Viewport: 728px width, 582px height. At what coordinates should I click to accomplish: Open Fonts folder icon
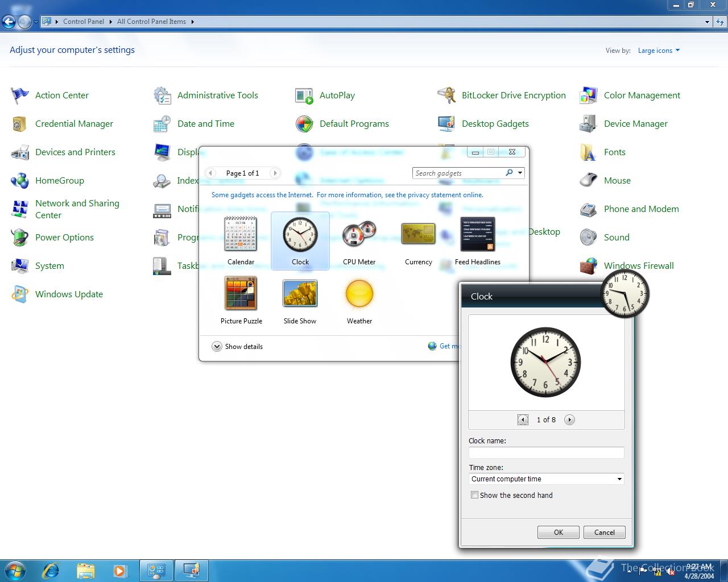(x=589, y=152)
